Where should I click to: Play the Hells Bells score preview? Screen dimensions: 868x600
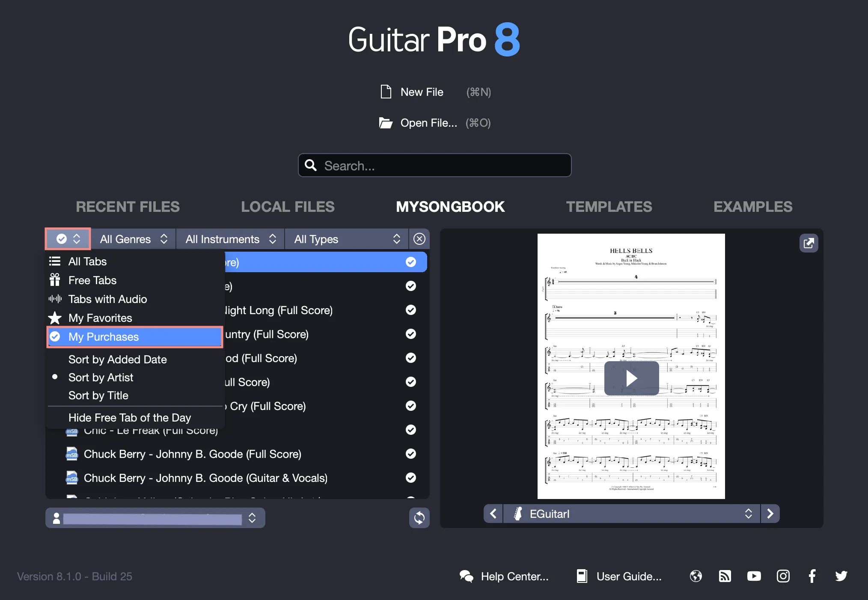tap(631, 378)
